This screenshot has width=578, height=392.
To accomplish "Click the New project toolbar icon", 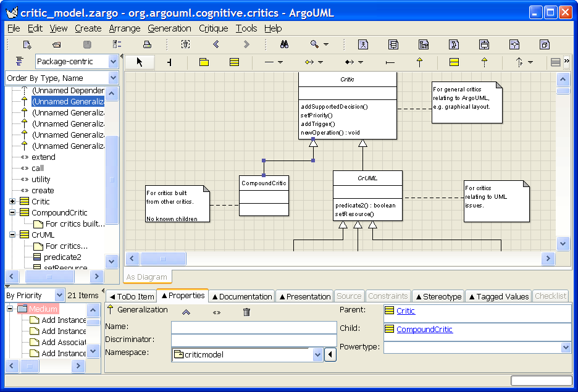I will coord(27,44).
